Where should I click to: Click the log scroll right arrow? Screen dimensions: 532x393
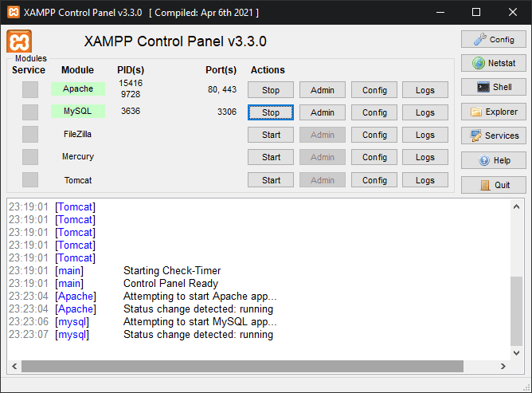tap(503, 366)
